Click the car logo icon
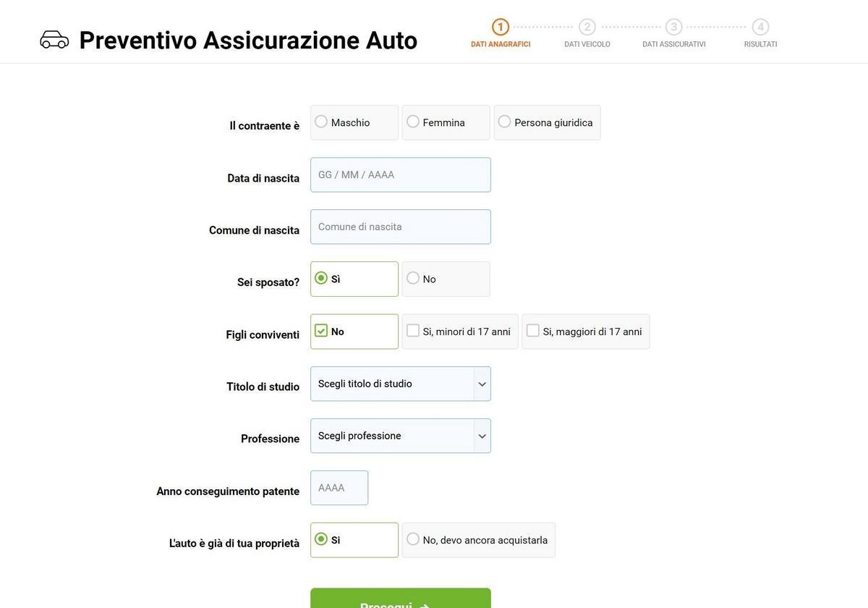 pos(54,40)
